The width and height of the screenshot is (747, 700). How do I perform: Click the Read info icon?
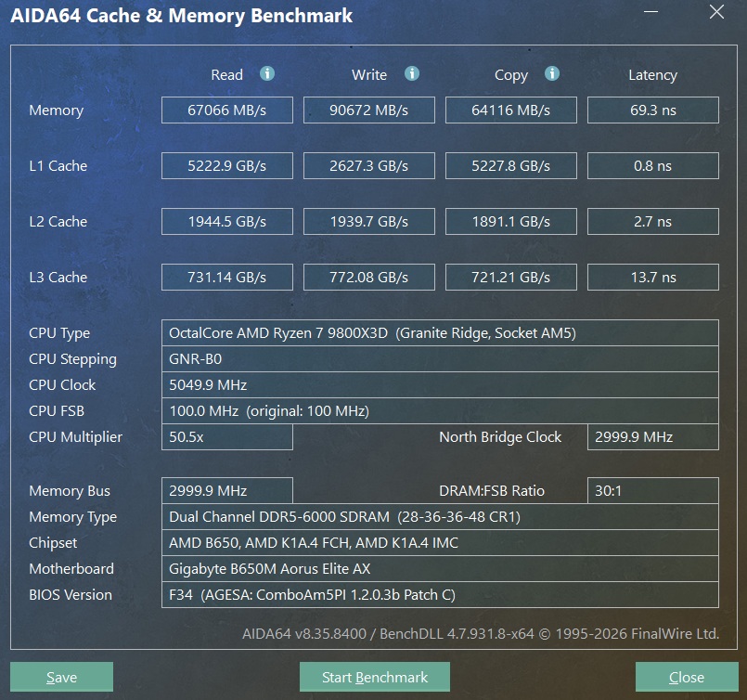click(x=267, y=74)
